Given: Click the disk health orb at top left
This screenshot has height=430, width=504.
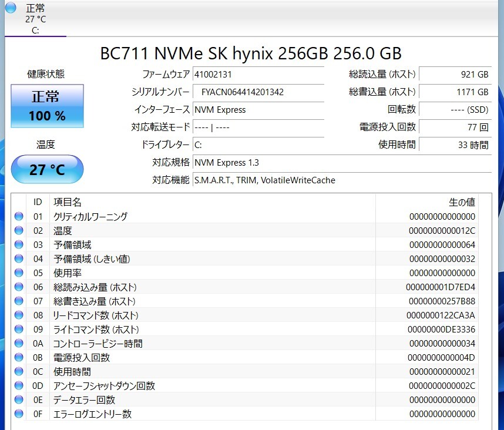Looking at the screenshot, I should (11, 8).
